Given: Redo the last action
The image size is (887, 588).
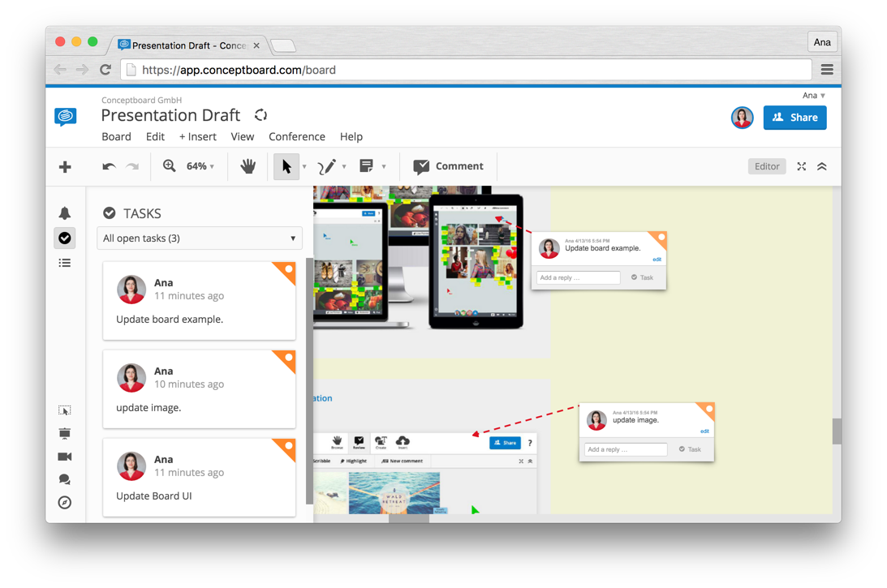Looking at the screenshot, I should click(132, 166).
